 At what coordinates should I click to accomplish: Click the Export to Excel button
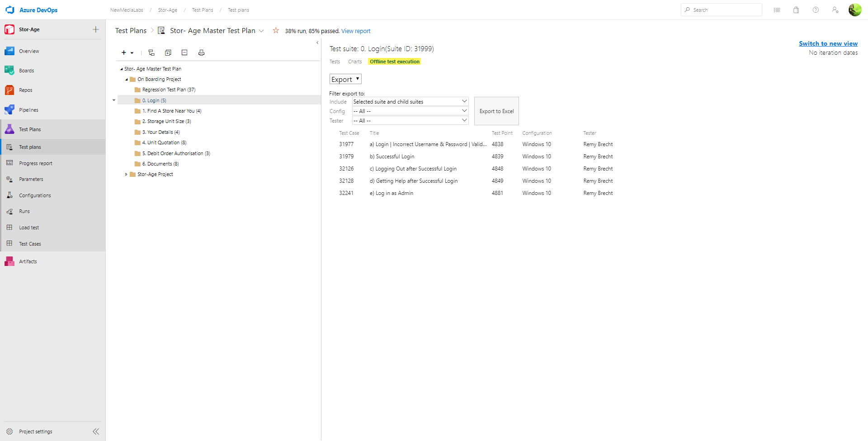pos(496,111)
